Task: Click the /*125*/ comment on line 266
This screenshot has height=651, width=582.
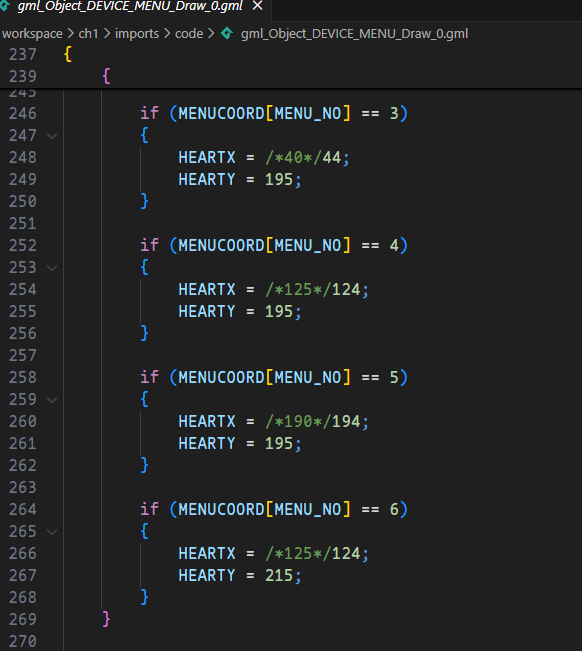Action: click(298, 553)
